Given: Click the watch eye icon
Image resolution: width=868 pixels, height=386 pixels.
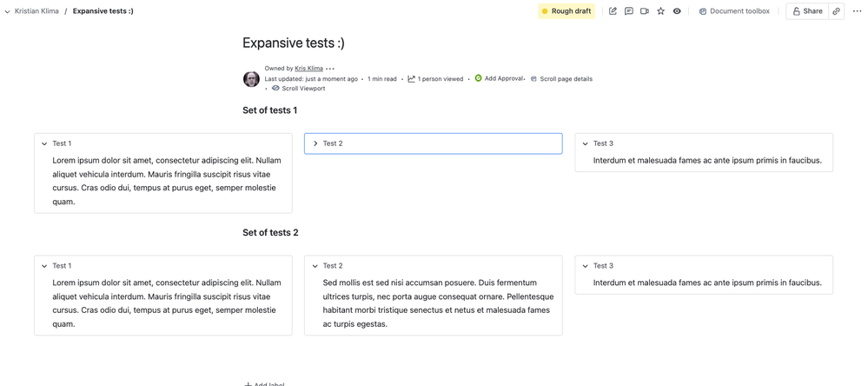Looking at the screenshot, I should pos(677,11).
